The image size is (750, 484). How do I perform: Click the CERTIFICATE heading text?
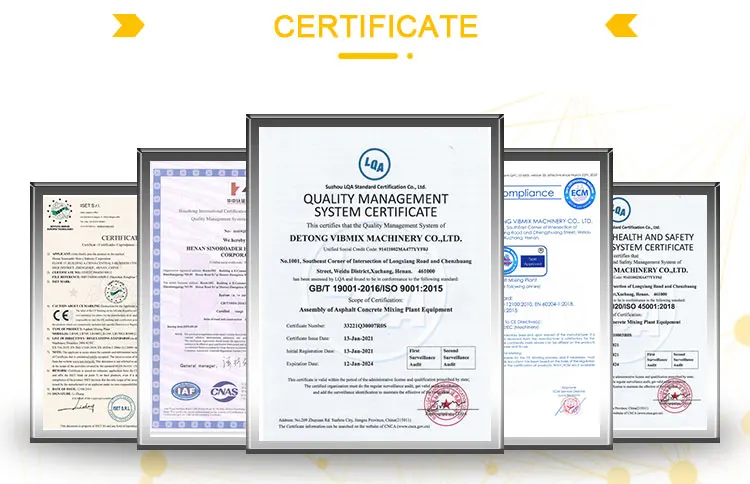click(x=375, y=26)
